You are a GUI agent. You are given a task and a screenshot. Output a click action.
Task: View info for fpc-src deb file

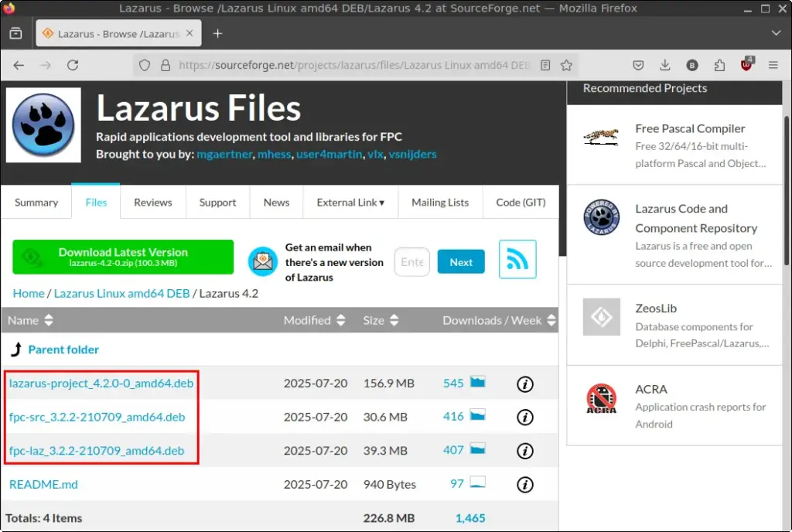tap(525, 418)
